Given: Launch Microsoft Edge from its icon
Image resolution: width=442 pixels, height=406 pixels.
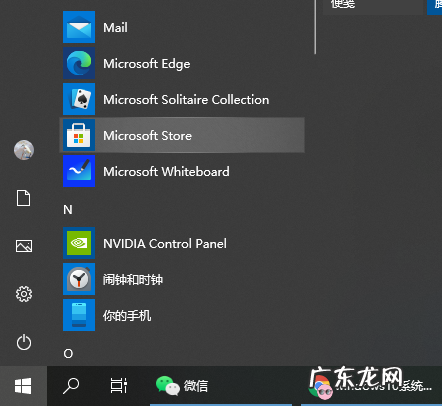Looking at the screenshot, I should click(79, 63).
